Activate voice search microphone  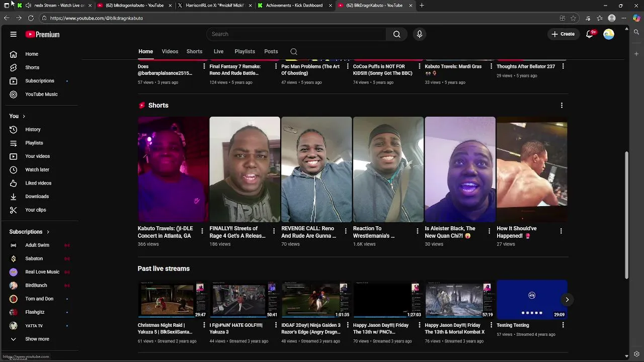[x=420, y=34]
